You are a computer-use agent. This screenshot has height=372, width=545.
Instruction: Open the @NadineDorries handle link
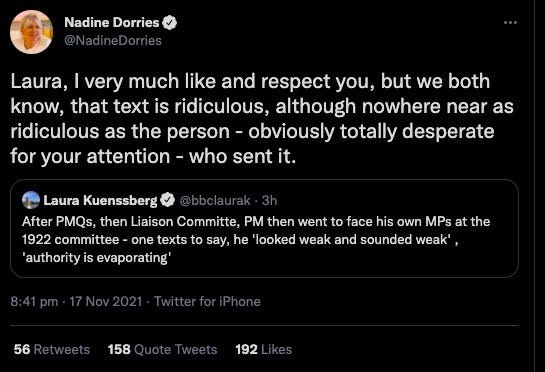[x=113, y=40]
